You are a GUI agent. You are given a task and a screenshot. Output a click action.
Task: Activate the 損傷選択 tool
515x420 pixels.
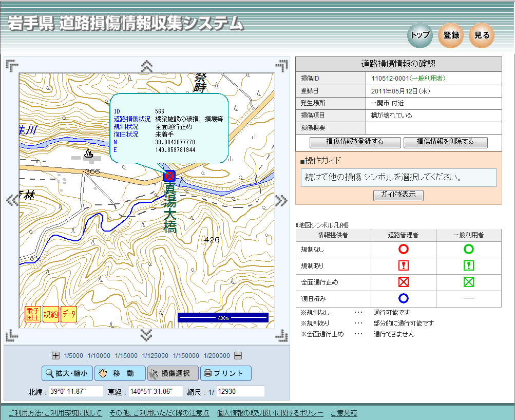173,373
